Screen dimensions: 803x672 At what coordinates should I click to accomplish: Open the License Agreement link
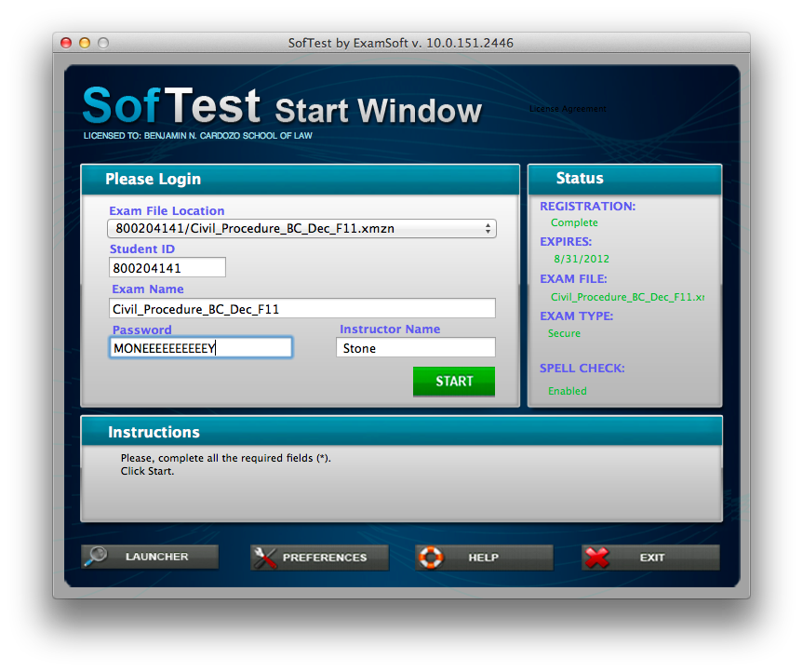568,109
